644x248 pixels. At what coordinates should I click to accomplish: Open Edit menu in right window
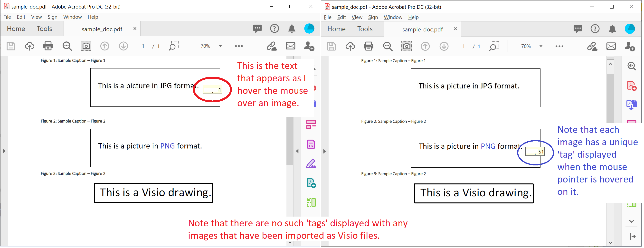(341, 17)
